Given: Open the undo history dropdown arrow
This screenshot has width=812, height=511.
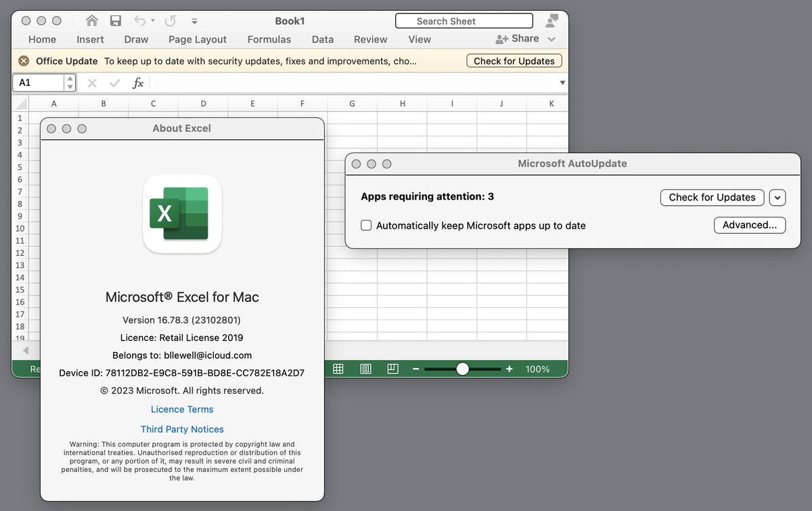Looking at the screenshot, I should (153, 21).
